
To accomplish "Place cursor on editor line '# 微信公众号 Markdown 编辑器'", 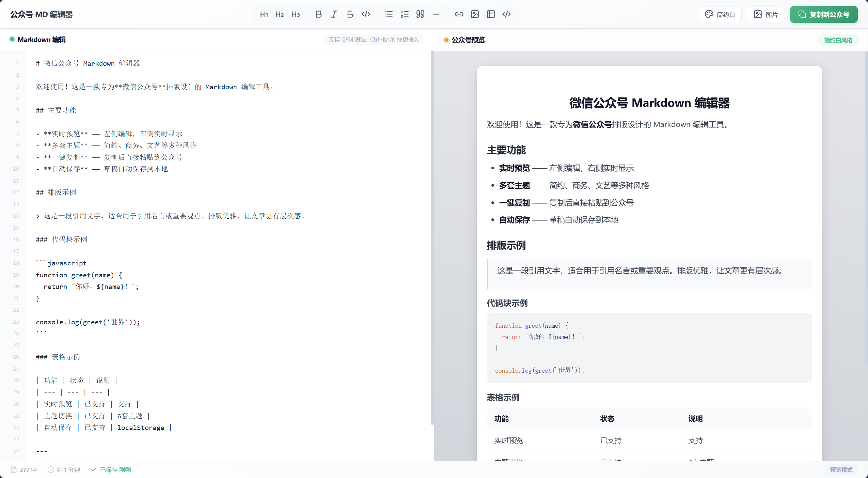I will tap(88, 63).
